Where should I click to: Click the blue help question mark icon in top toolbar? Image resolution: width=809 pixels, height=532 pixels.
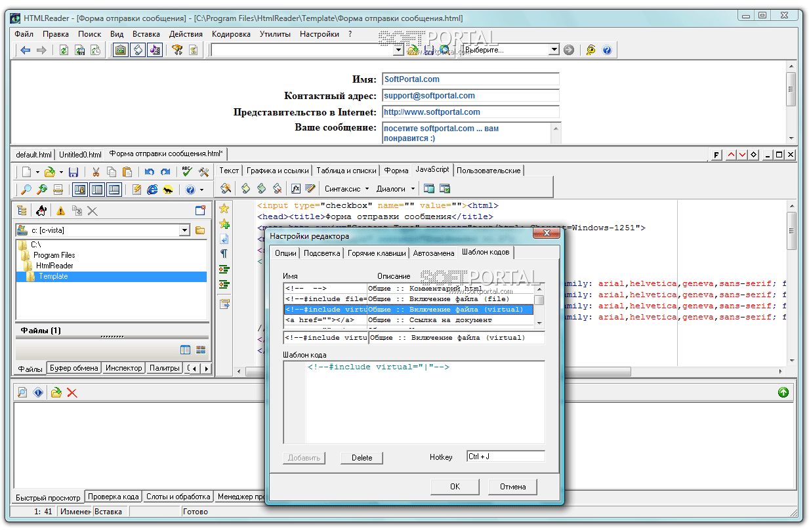click(x=607, y=50)
